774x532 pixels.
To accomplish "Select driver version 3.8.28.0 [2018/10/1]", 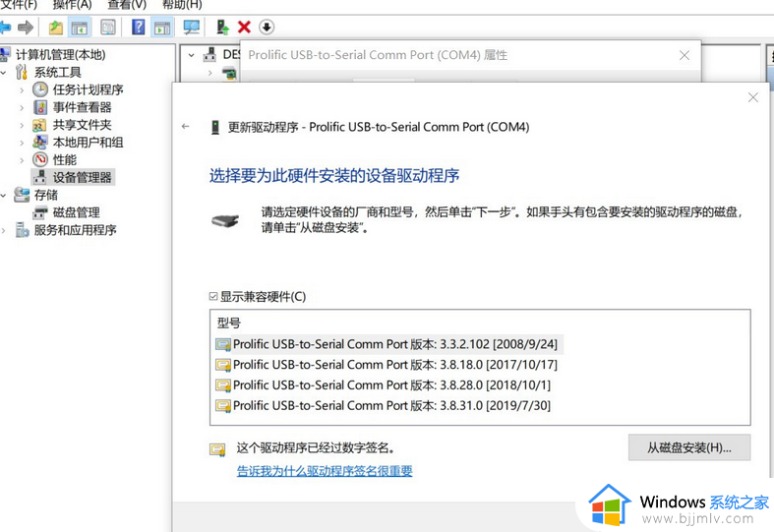I will 384,384.
